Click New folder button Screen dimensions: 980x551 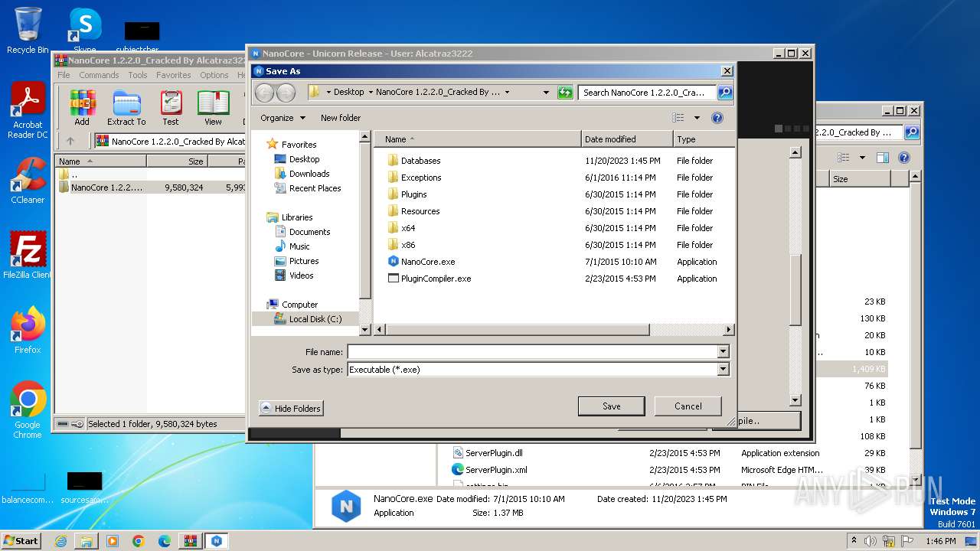coord(341,118)
